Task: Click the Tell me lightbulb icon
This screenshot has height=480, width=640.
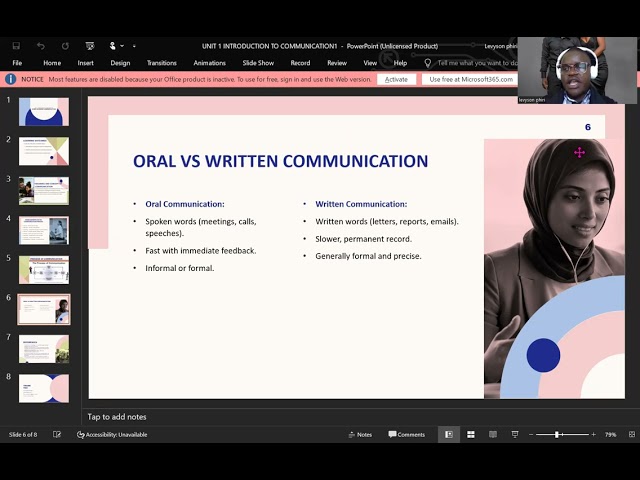Action: point(427,63)
